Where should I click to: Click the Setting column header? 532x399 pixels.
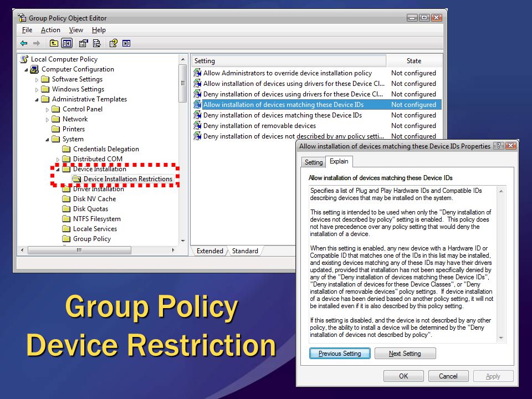point(289,61)
